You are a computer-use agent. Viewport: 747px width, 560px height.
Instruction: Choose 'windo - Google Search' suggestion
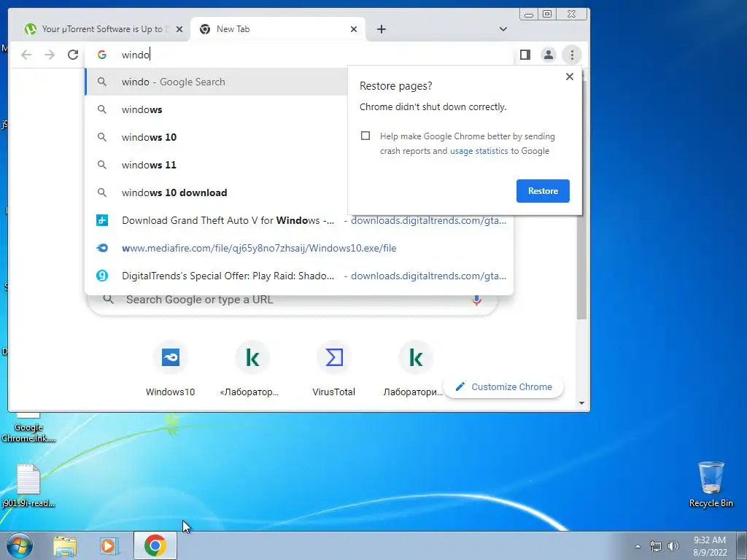click(216, 82)
